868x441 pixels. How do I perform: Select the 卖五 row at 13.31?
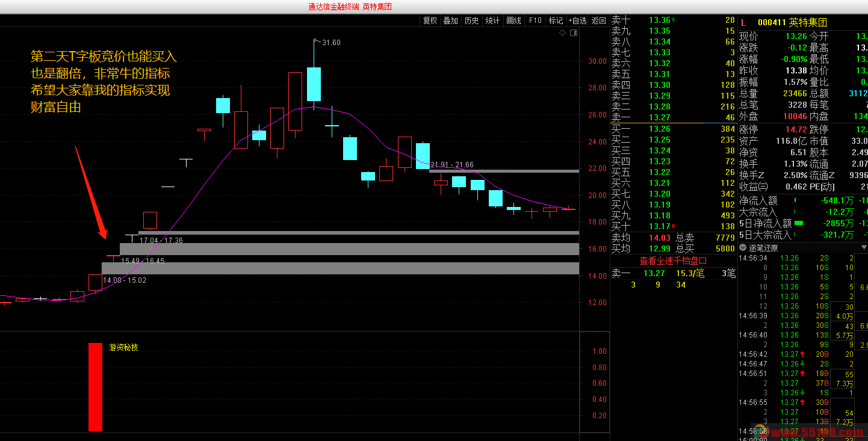click(x=673, y=74)
